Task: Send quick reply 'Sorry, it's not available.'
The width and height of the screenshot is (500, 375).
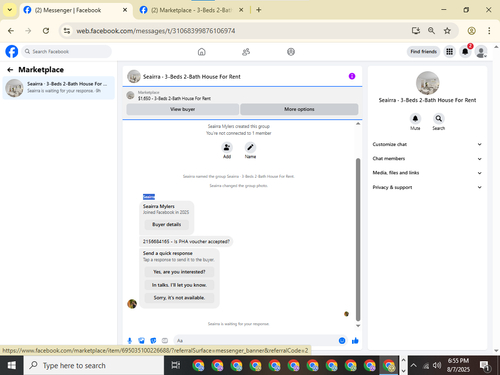Action: pos(179,298)
